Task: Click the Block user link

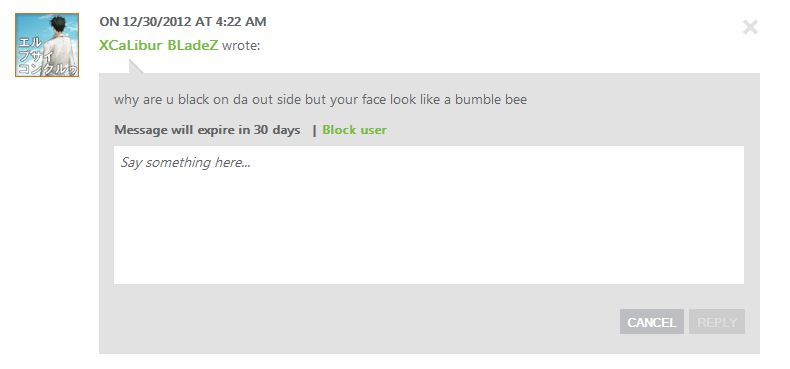Action: coord(354,130)
